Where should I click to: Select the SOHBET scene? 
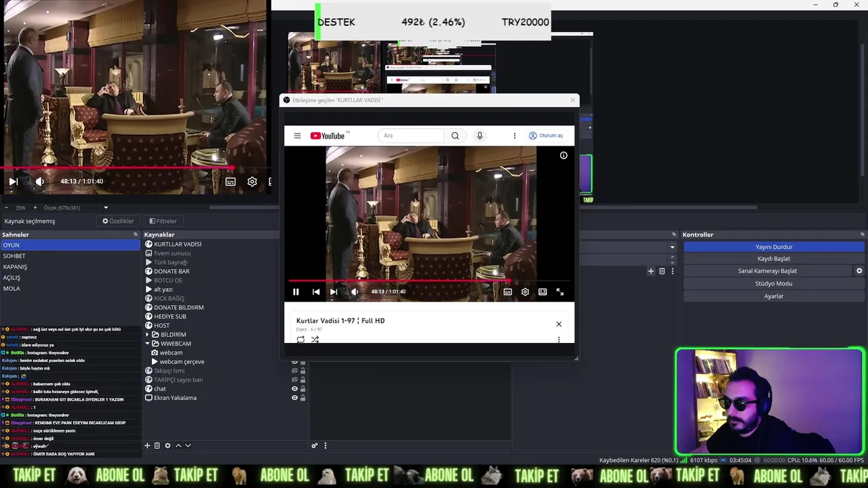pos(70,256)
